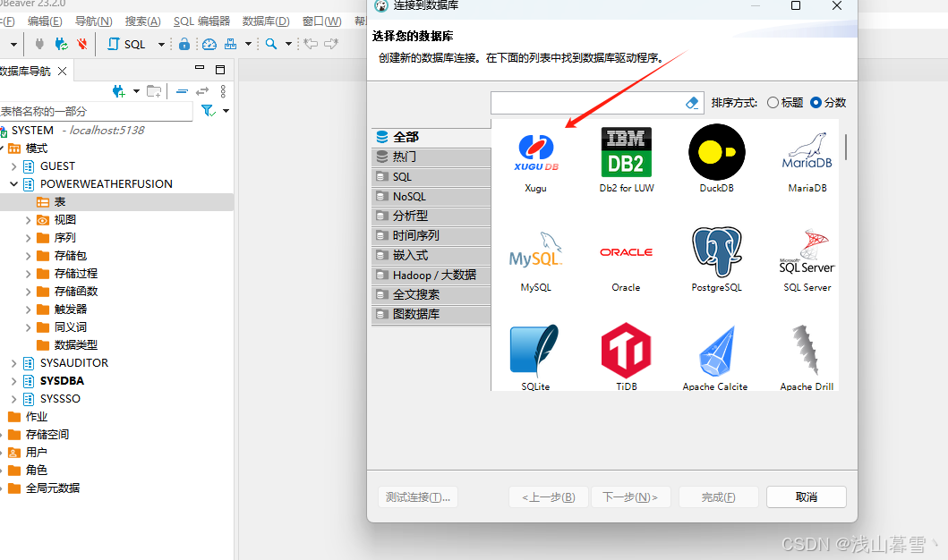Viewport: 948px width, 560px height.
Task: Open the 窗口(W) menu
Action: click(322, 21)
